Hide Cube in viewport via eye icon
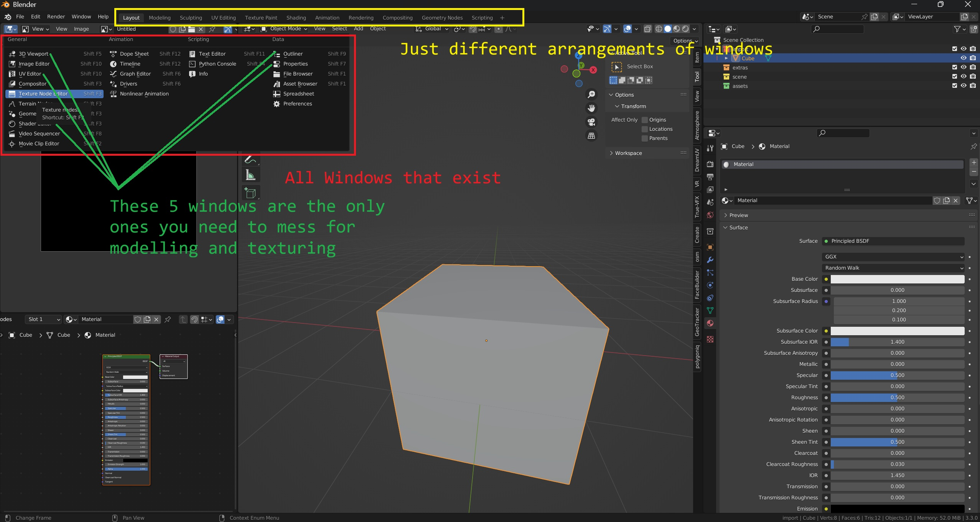The width and height of the screenshot is (980, 522). coord(964,58)
